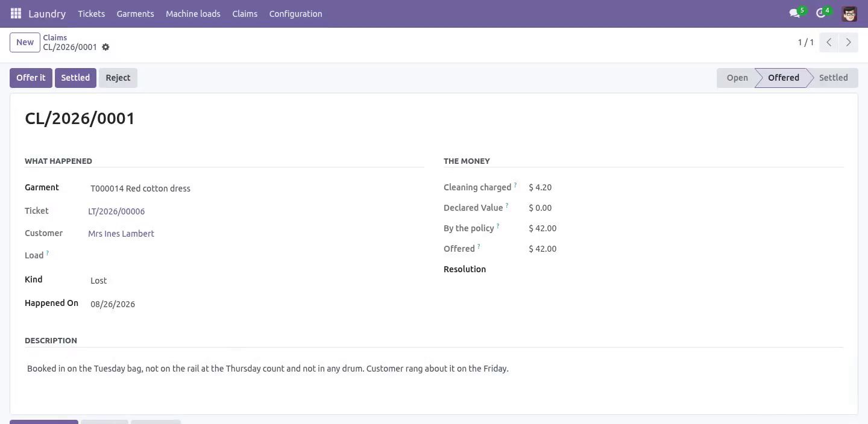Click the CL/2026/0001 claim heading
This screenshot has height=424, width=868.
coord(80,118)
